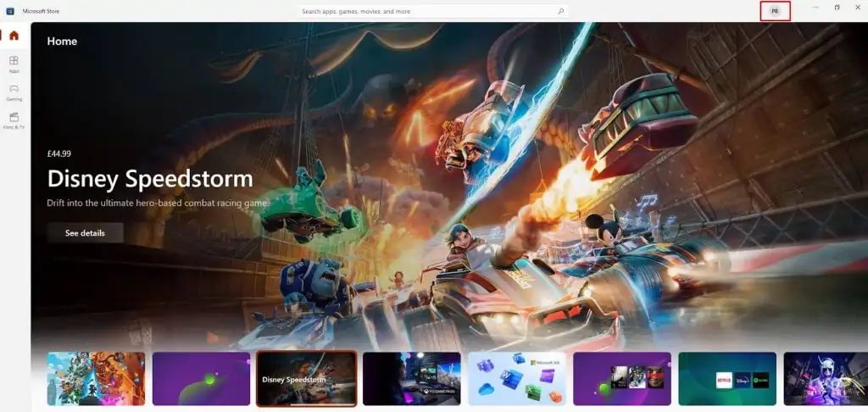Select the dark robot game thumbnail

(x=826, y=379)
